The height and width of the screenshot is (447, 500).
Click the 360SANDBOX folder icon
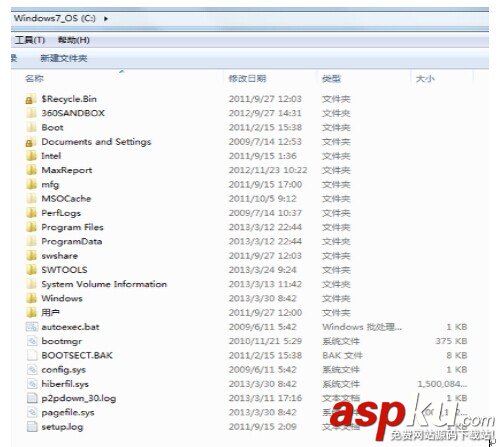tap(31, 113)
